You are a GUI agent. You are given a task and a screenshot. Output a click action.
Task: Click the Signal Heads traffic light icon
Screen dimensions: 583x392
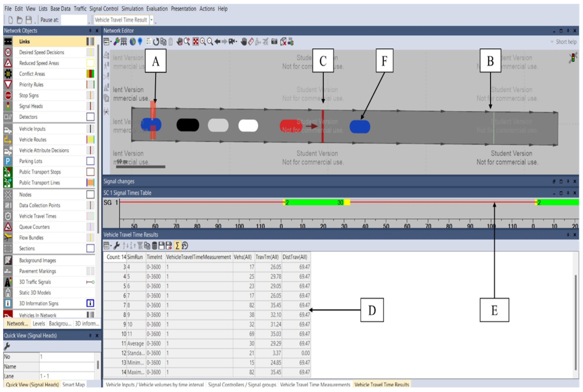tap(8, 106)
